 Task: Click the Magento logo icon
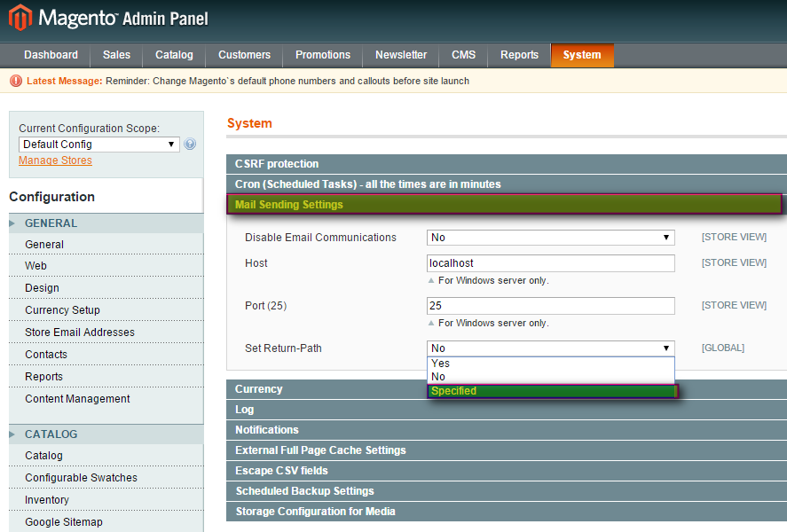coord(20,18)
